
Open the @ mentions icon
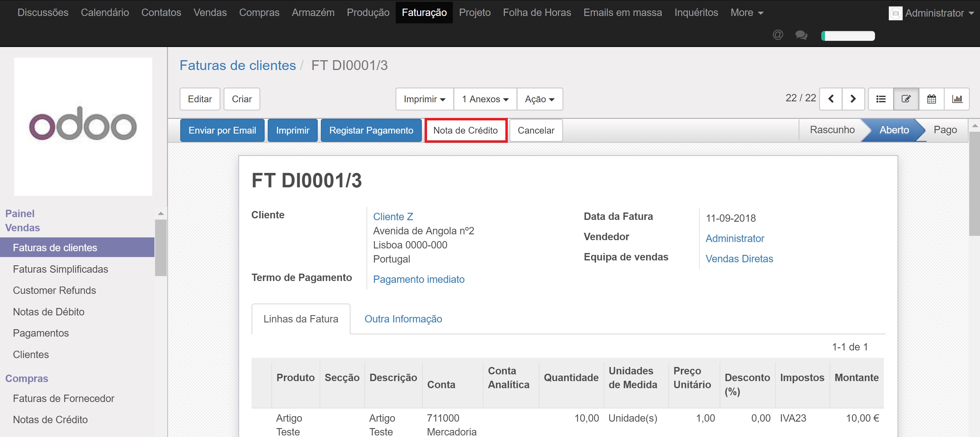point(778,35)
